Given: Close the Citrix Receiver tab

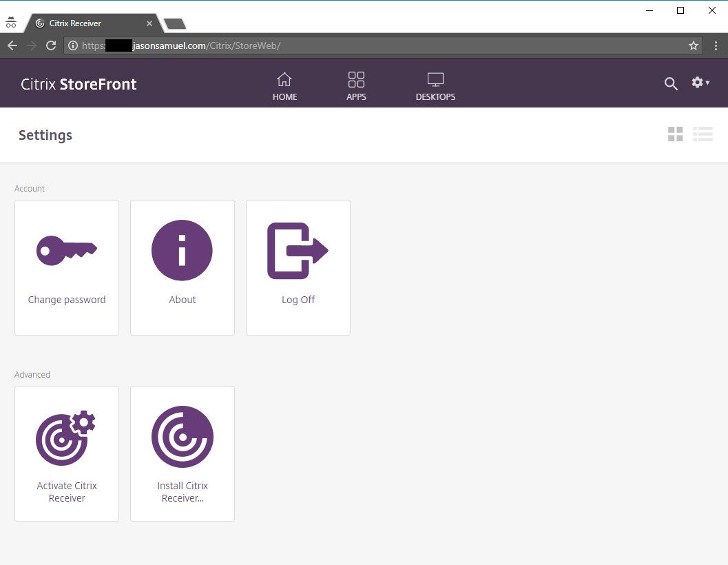Looking at the screenshot, I should pos(149,23).
